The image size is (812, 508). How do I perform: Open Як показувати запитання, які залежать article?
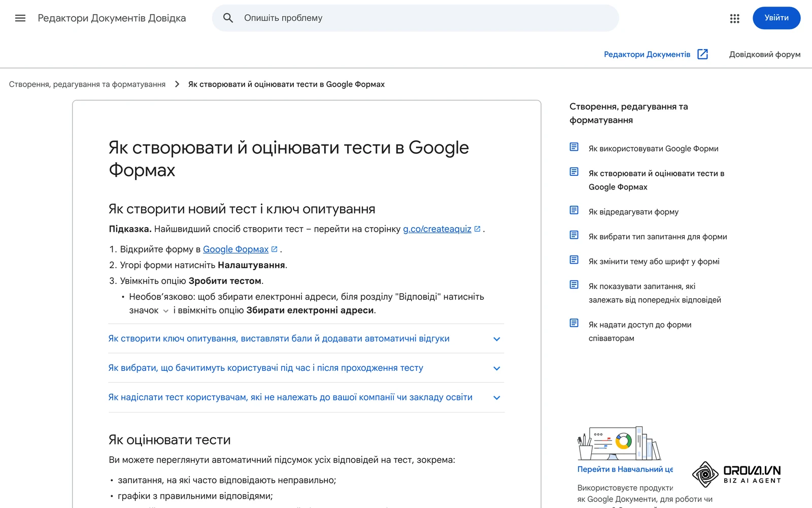tap(655, 293)
